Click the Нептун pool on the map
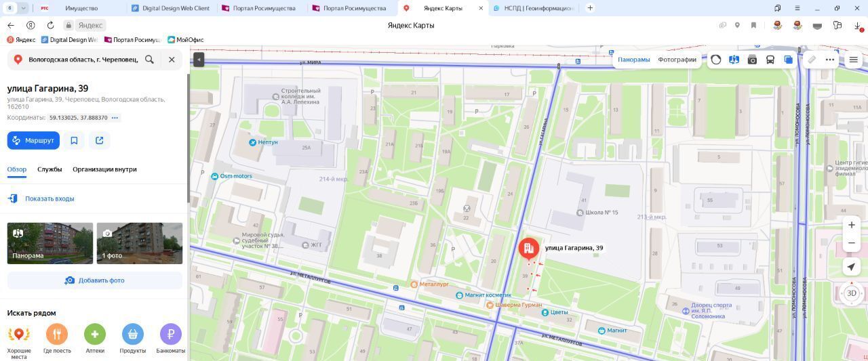868x361 pixels. (263, 142)
